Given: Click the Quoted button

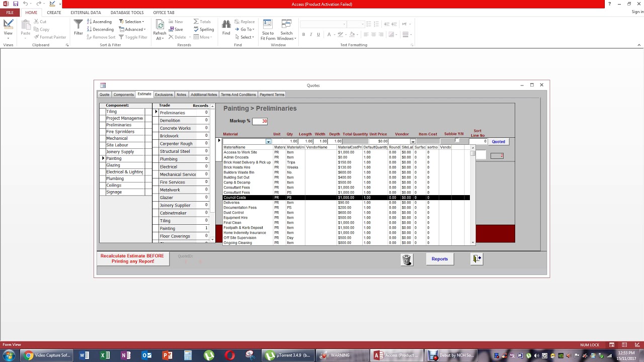Looking at the screenshot, I should click(499, 142).
